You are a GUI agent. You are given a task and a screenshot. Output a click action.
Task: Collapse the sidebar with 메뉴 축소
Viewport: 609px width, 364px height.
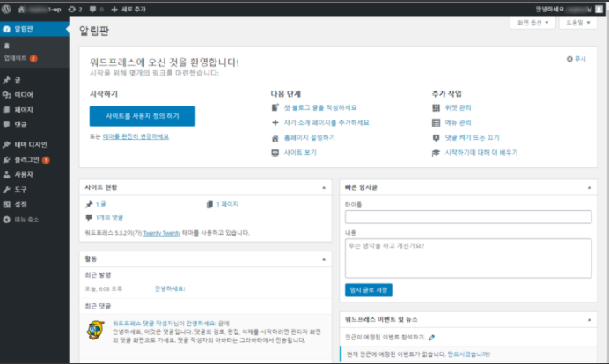point(21,220)
